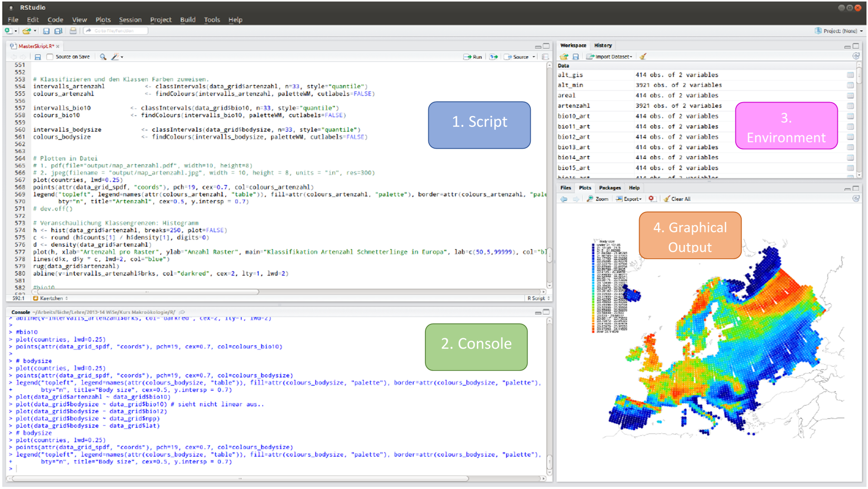Refresh the Workspace pane

point(856,56)
